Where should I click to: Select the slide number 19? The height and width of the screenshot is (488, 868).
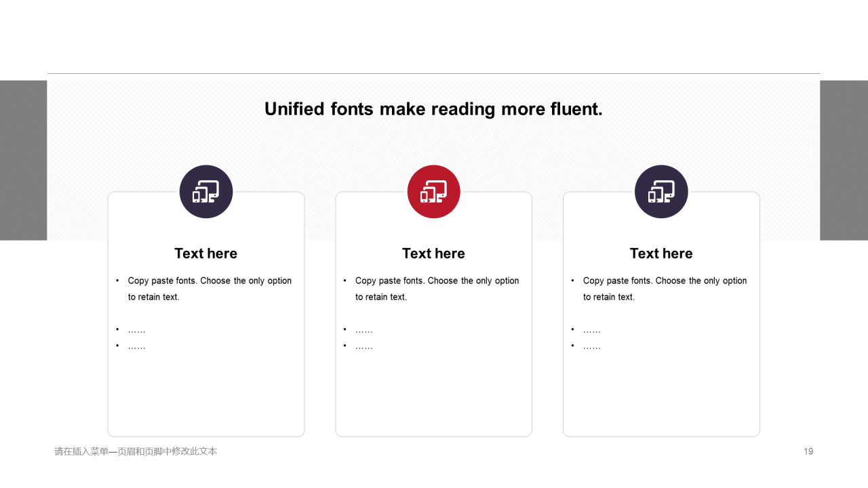coord(808,451)
